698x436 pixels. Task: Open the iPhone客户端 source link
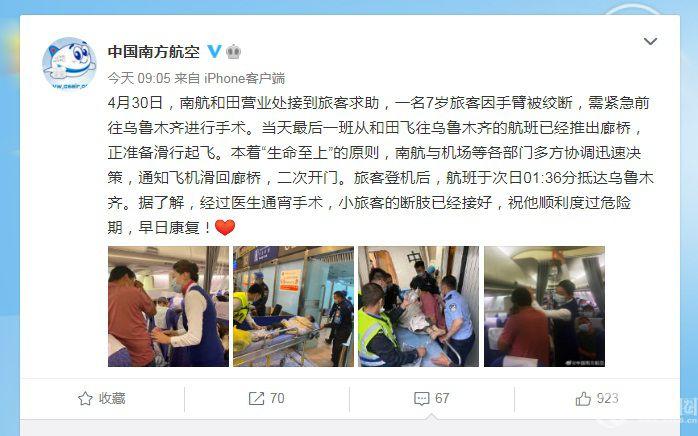(x=244, y=78)
